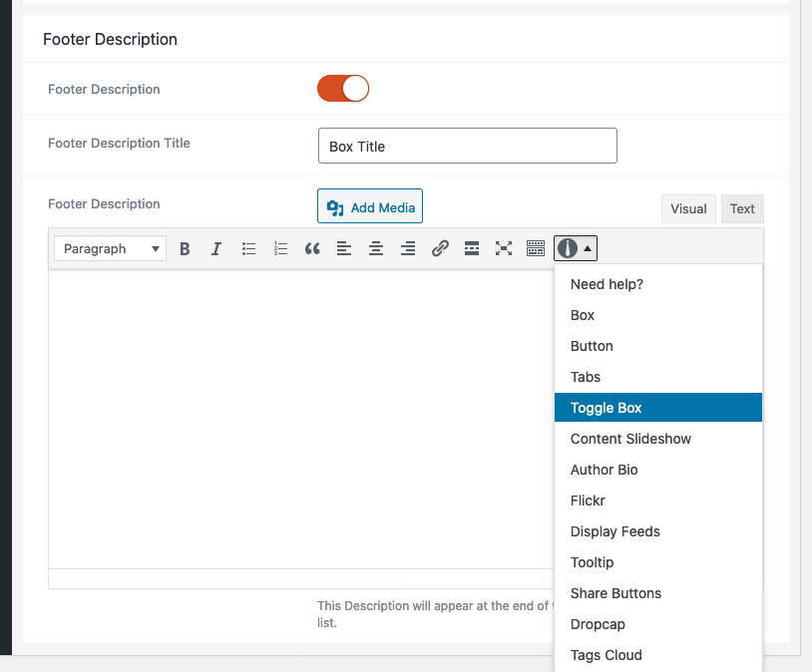Insert a bulleted list

pyautogui.click(x=248, y=249)
